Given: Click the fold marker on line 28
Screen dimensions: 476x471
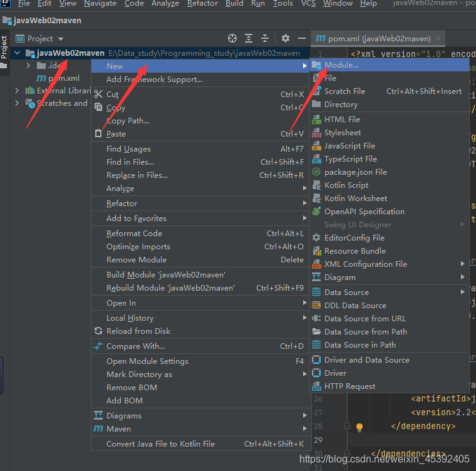Looking at the screenshot, I should [x=347, y=426].
